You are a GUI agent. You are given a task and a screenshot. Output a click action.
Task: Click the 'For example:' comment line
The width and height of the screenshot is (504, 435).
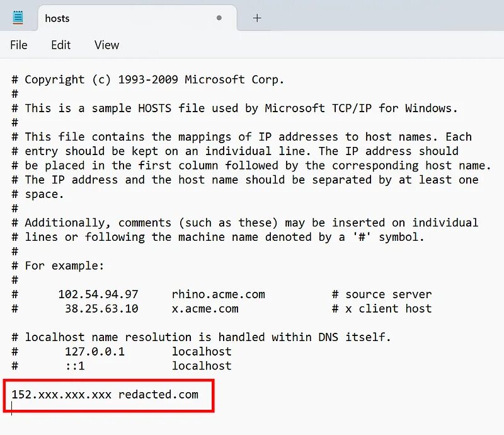(58, 266)
